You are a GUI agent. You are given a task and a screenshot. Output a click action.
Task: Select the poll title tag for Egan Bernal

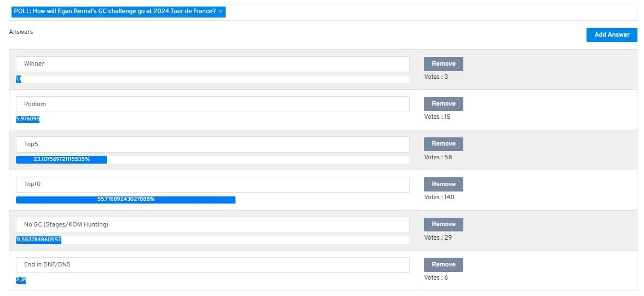(x=114, y=11)
